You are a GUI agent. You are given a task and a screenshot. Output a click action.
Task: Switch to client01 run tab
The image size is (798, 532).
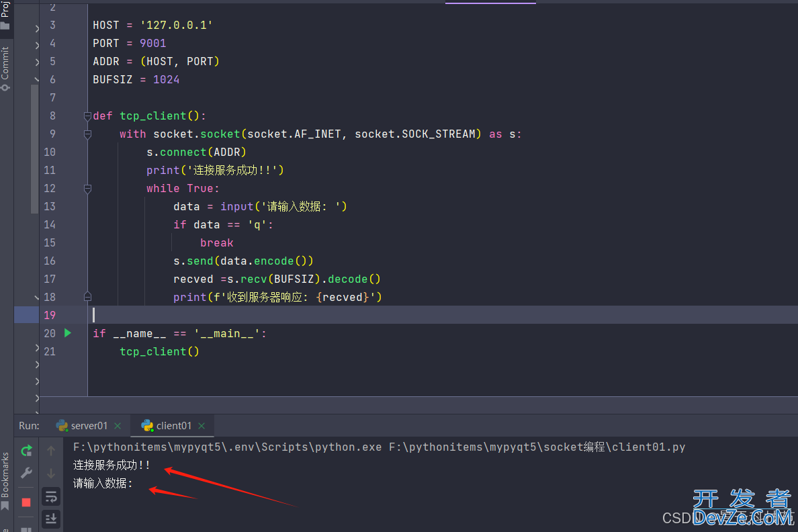[173, 426]
